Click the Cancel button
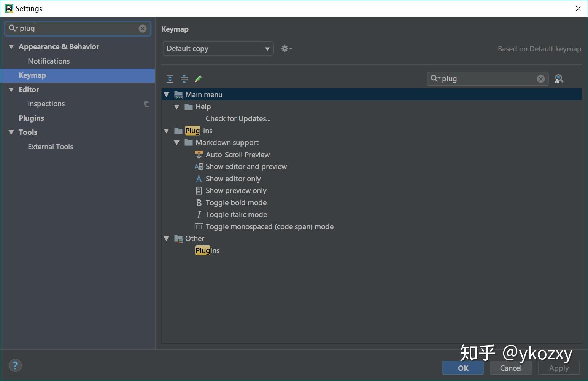Image resolution: width=588 pixels, height=381 pixels. [x=511, y=368]
